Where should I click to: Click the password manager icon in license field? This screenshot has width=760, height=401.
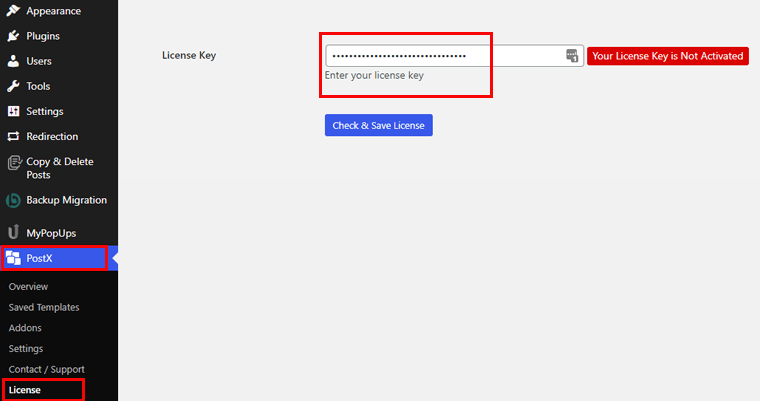(x=572, y=56)
